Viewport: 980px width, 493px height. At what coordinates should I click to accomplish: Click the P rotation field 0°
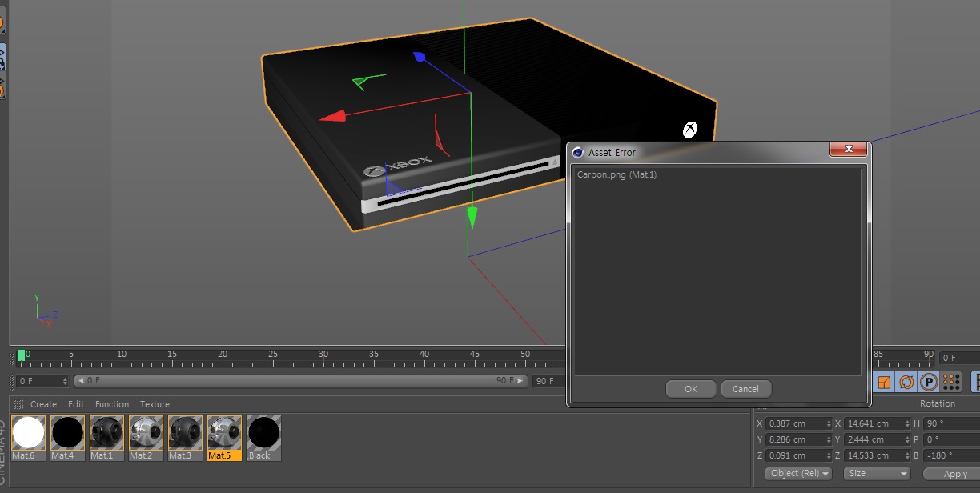tap(951, 439)
